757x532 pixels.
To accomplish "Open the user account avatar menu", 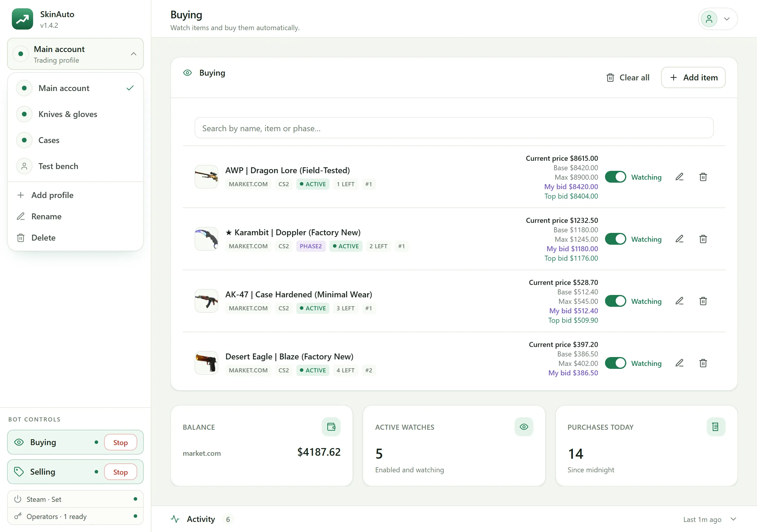I will 717,19.
